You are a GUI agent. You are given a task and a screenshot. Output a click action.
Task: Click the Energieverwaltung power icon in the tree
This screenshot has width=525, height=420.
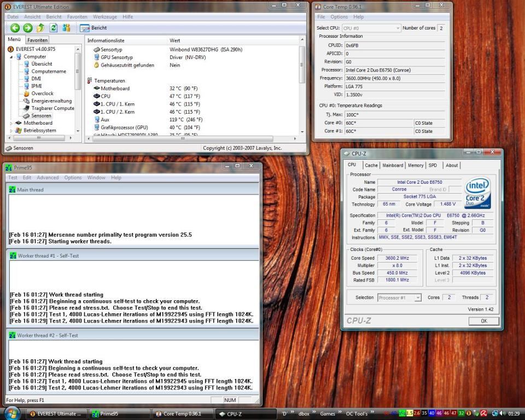click(x=26, y=101)
